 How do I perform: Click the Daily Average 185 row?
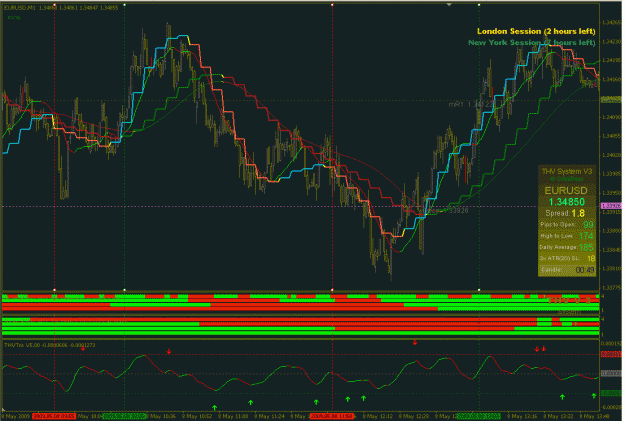566,248
